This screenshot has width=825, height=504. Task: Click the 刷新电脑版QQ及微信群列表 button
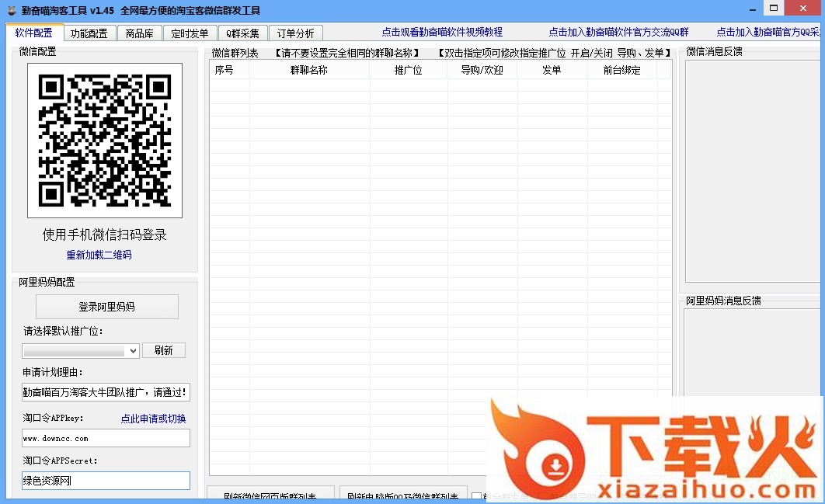coord(403,493)
